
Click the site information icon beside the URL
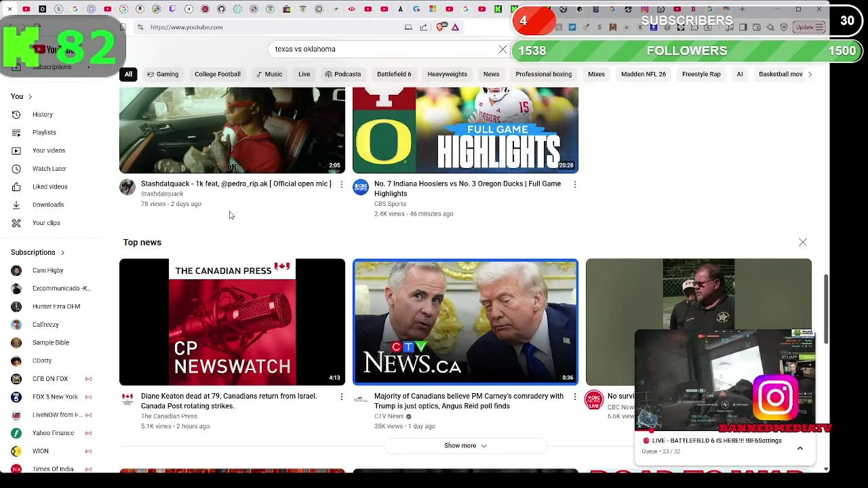140,27
